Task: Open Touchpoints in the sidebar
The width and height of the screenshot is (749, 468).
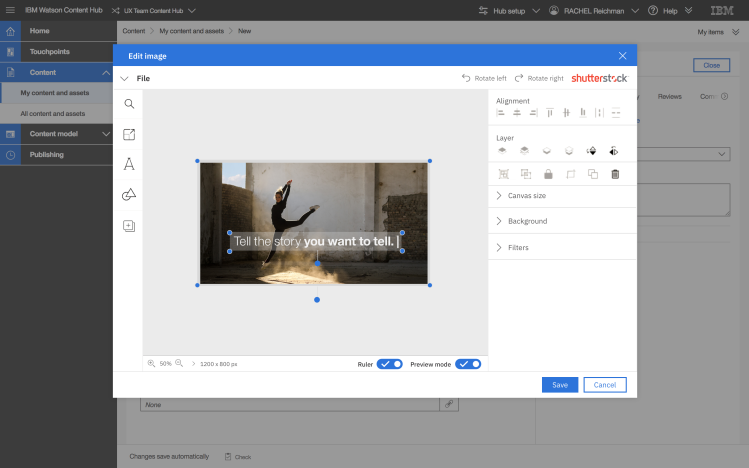Action: 58,52
